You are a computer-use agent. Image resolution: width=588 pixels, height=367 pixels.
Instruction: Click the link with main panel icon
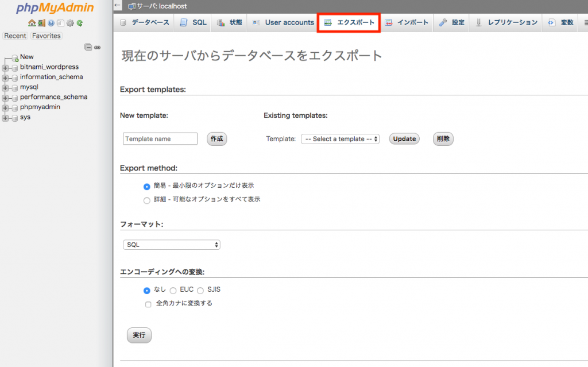[97, 47]
